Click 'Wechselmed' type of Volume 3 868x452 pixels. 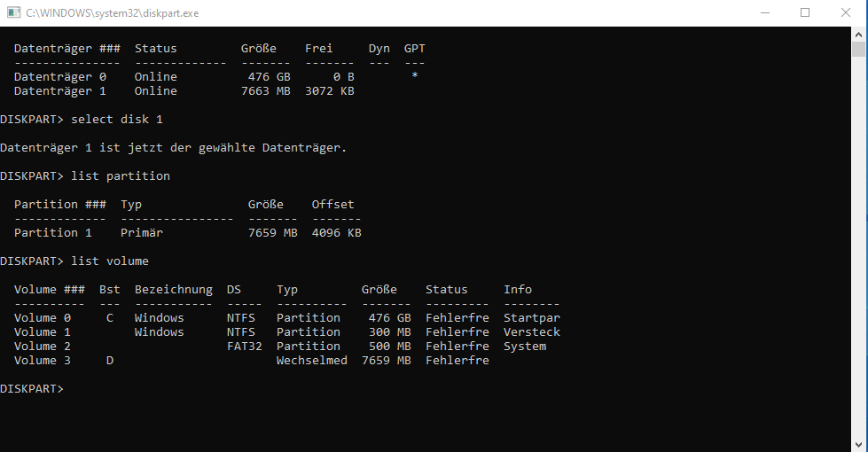[312, 361]
